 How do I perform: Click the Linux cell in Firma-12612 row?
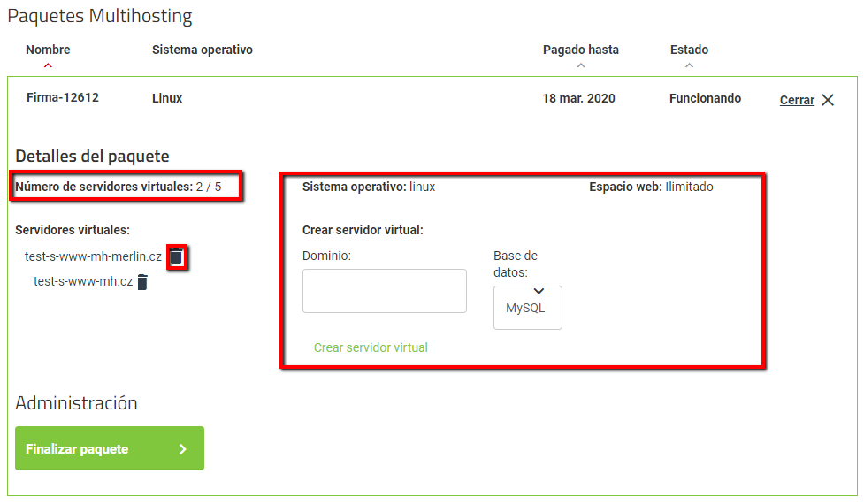click(167, 98)
